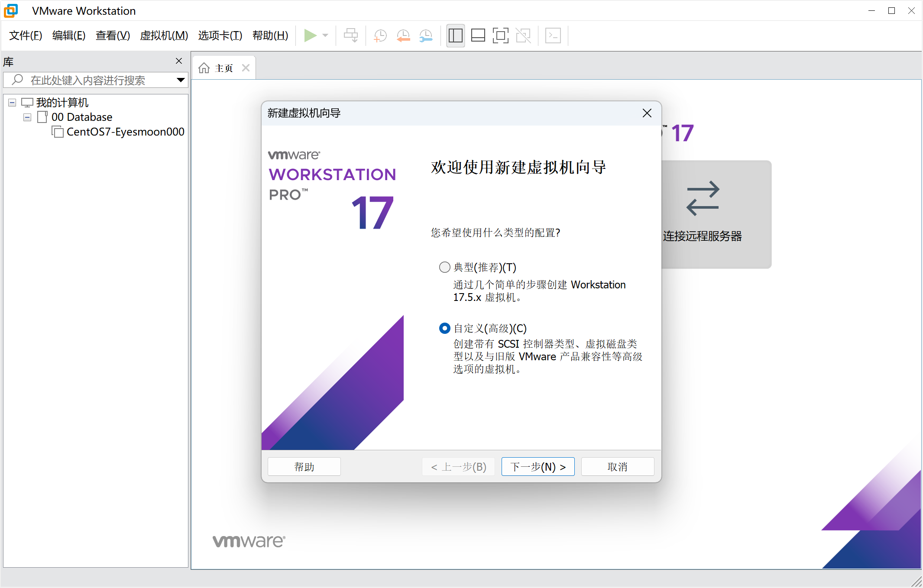Close the 新建虚拟机向导 dialog

click(x=647, y=113)
